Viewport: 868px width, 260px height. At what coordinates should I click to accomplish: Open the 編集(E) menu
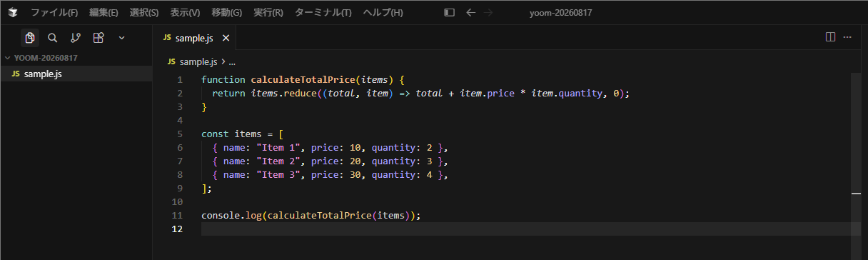coord(104,13)
